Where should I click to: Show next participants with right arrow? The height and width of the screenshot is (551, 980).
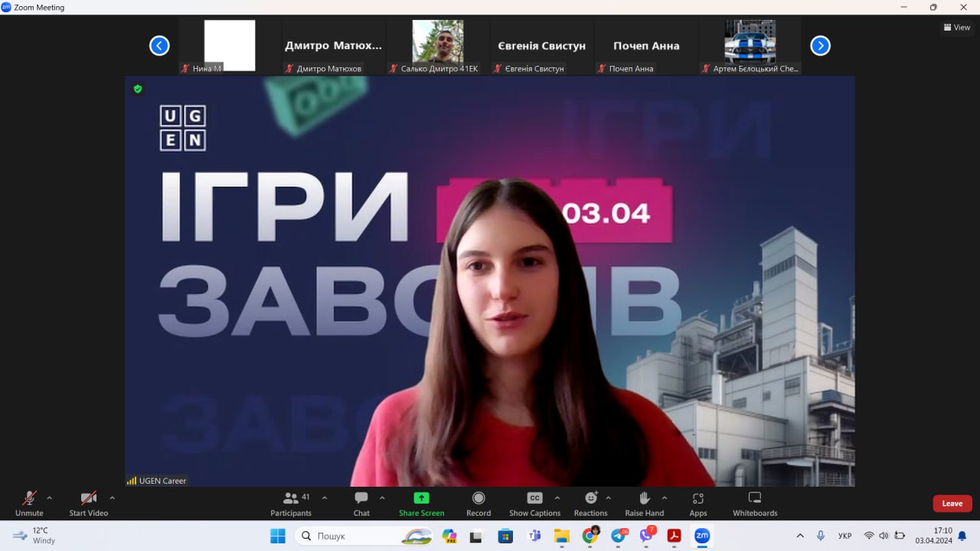click(820, 46)
